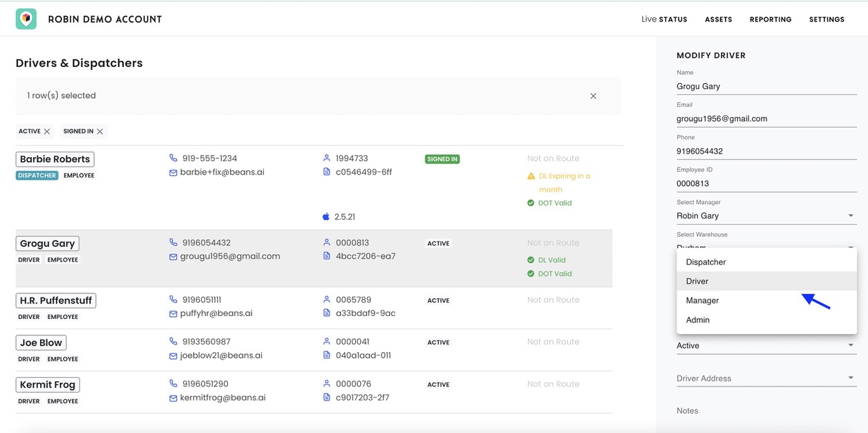Click email icon beside barbie+fix@beans.ai
Screen dimensions: 868x433
pos(173,172)
